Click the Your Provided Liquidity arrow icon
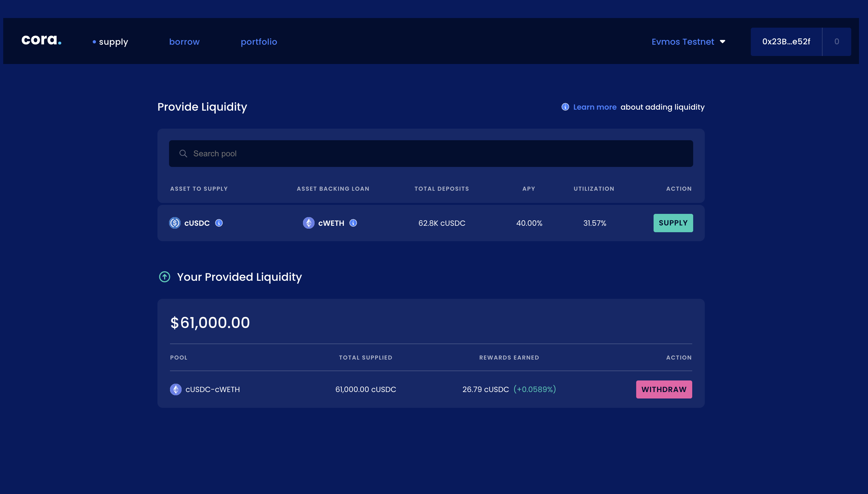The image size is (868, 494). pos(165,277)
